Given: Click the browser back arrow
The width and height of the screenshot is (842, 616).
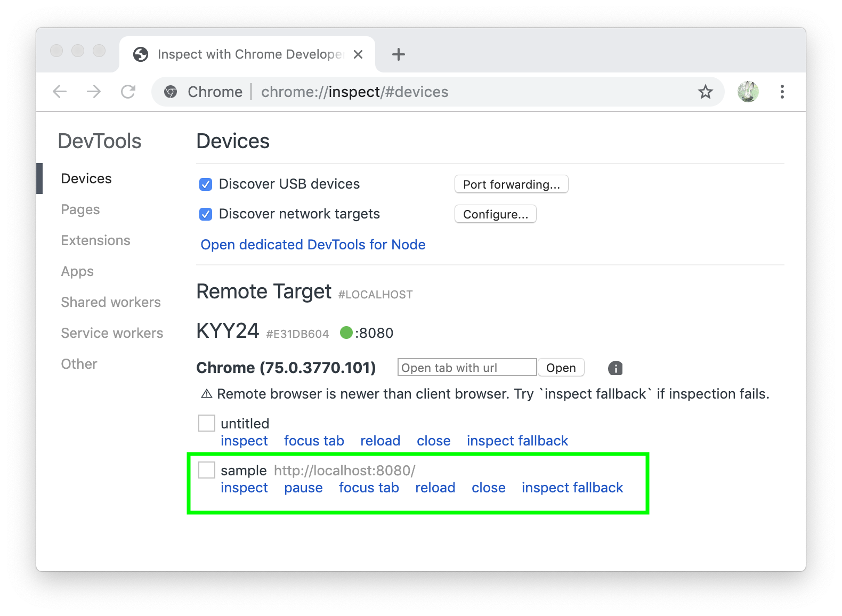Looking at the screenshot, I should point(60,92).
